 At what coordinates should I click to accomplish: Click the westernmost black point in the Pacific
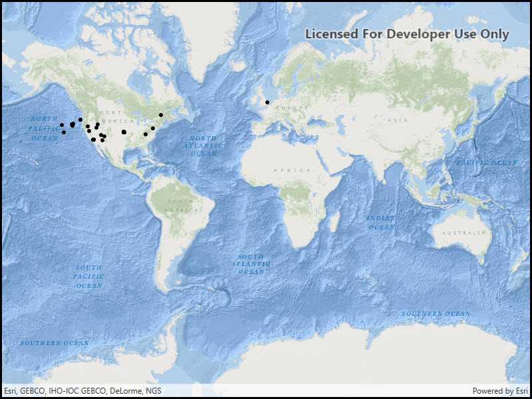[x=62, y=125]
